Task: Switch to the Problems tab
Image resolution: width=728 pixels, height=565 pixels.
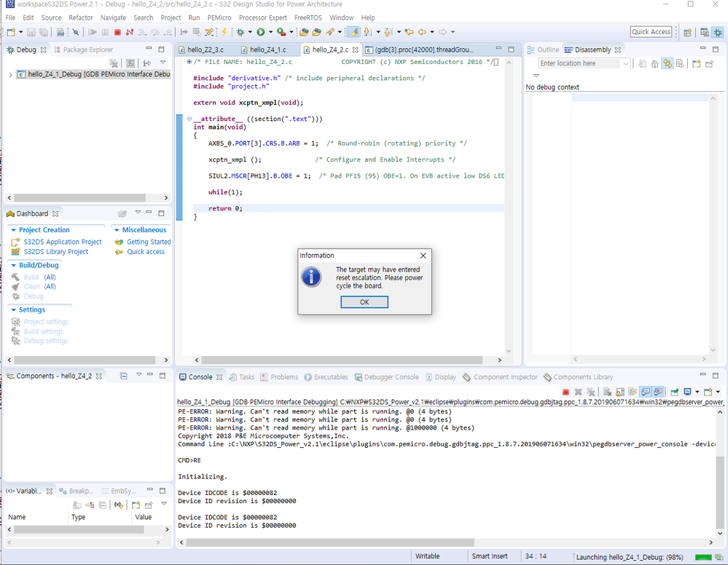Action: pyautogui.click(x=279, y=377)
